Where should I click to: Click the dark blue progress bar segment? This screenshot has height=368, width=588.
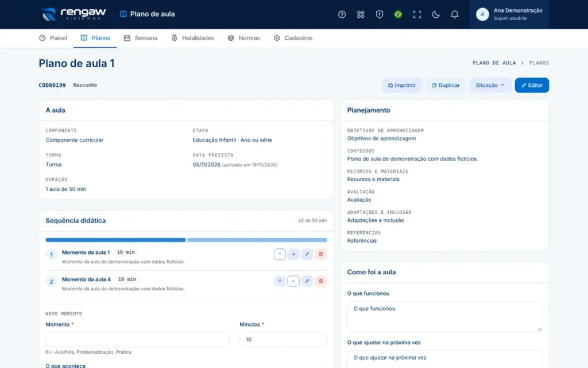click(115, 240)
